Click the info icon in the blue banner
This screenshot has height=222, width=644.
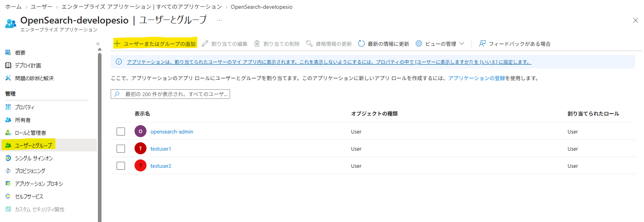coord(119,62)
